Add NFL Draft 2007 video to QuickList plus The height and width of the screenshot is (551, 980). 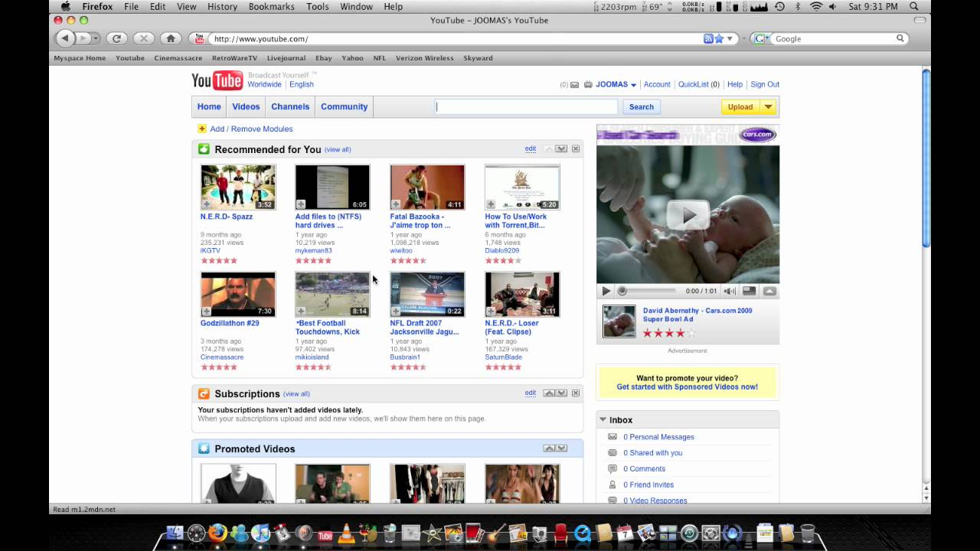click(396, 311)
